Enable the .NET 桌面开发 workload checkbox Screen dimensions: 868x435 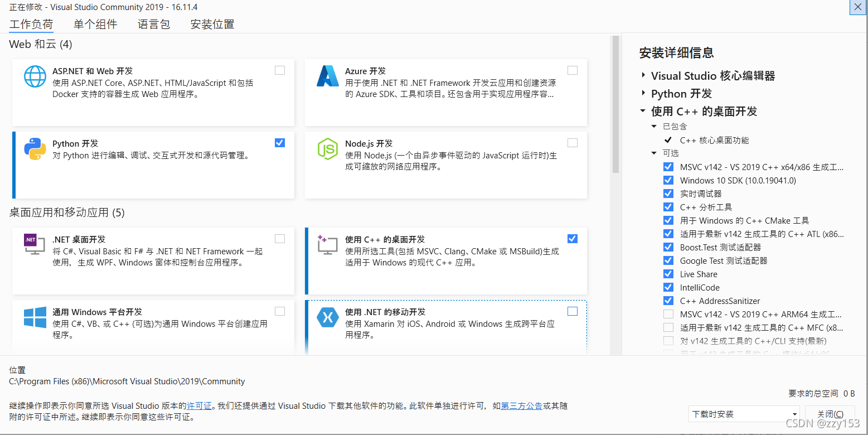pyautogui.click(x=280, y=239)
